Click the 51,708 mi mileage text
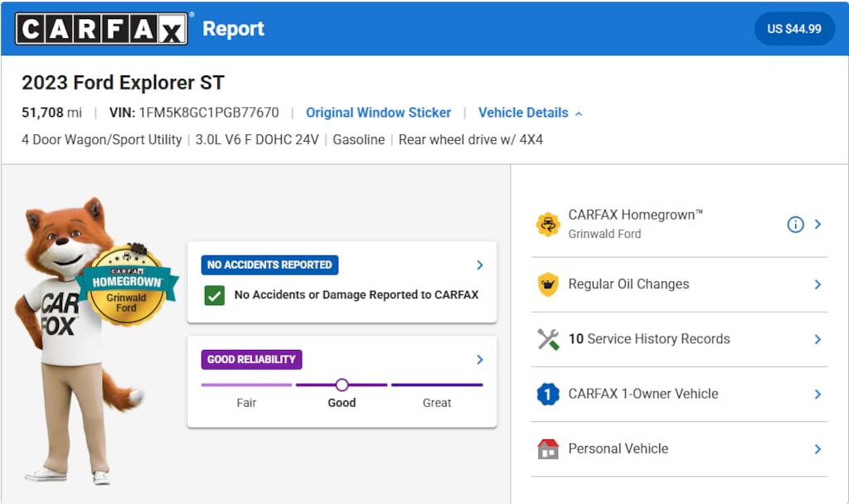Viewport: 849px width, 504px height. point(51,113)
